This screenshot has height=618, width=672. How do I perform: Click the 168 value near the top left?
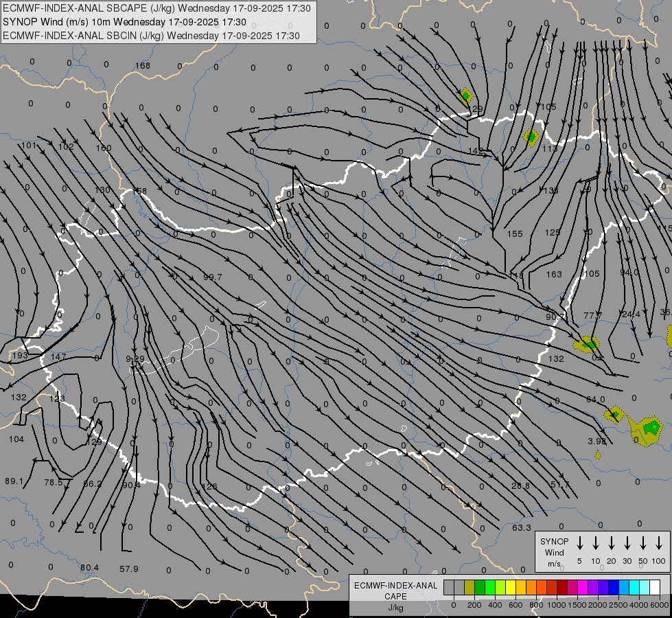pos(142,66)
